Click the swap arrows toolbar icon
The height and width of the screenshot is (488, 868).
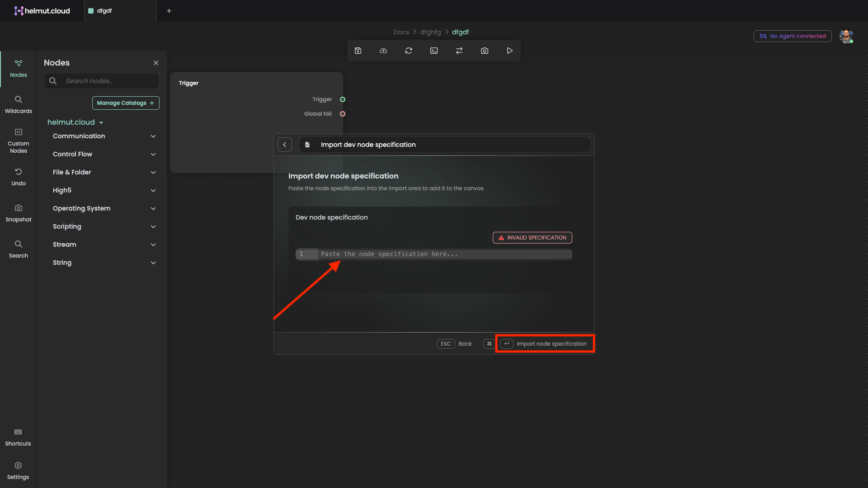click(x=459, y=51)
